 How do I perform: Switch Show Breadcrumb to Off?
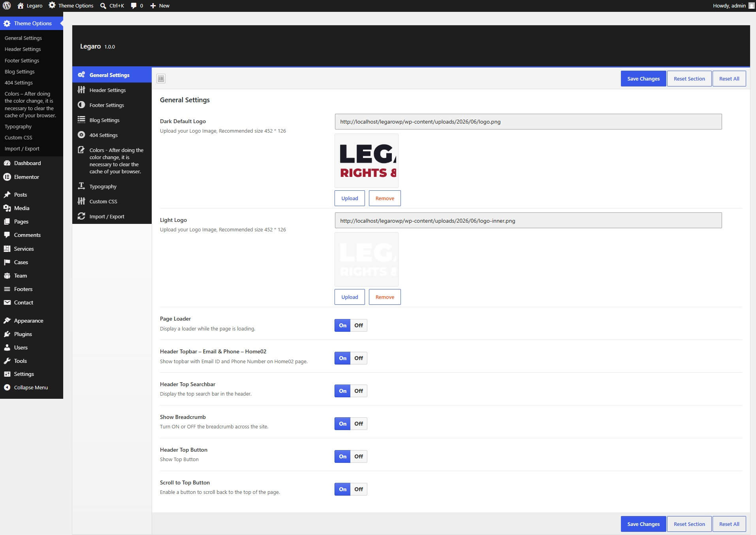tap(359, 424)
